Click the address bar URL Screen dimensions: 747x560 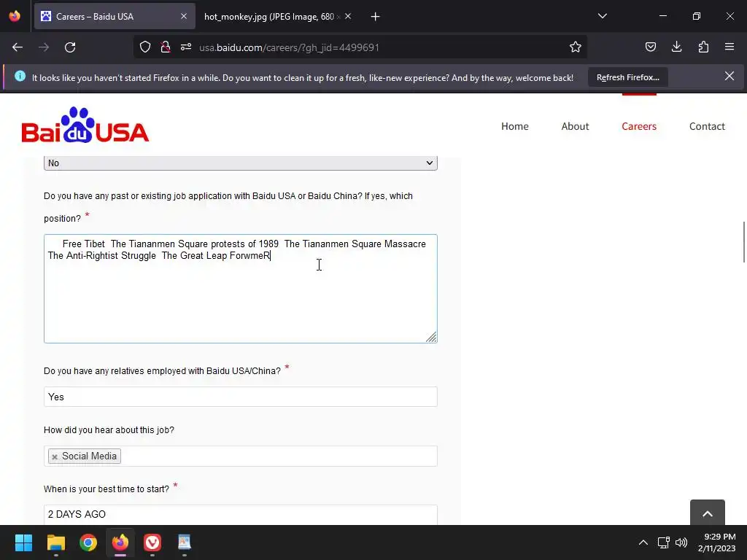coord(289,47)
